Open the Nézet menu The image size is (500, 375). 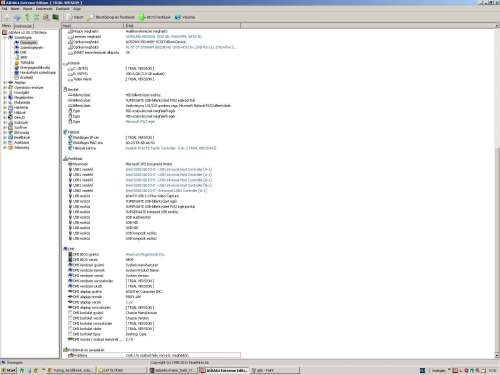click(15, 9)
